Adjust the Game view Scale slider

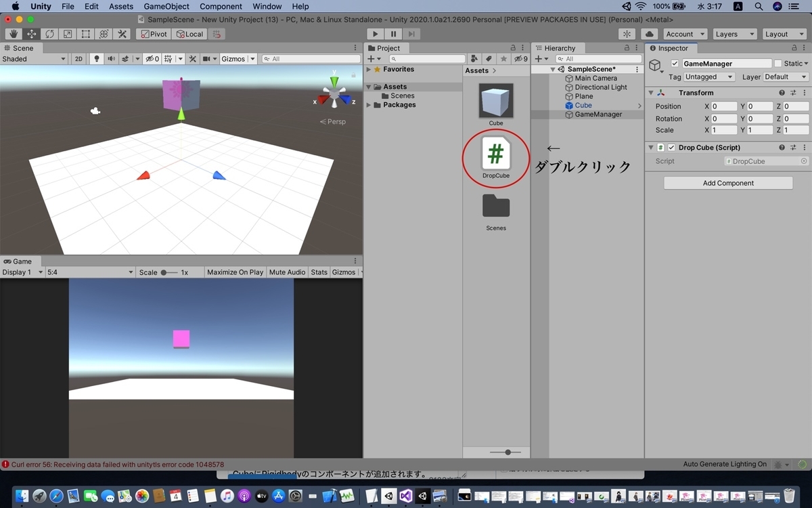[x=168, y=272]
